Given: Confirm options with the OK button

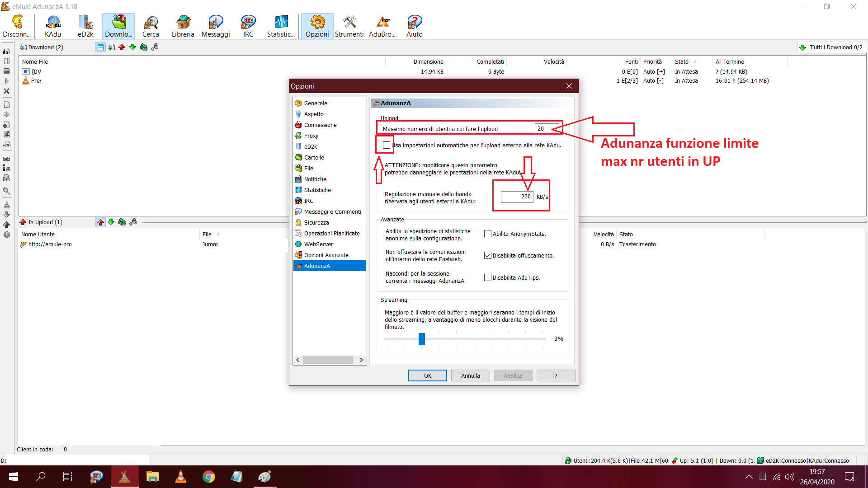Looking at the screenshot, I should point(427,375).
